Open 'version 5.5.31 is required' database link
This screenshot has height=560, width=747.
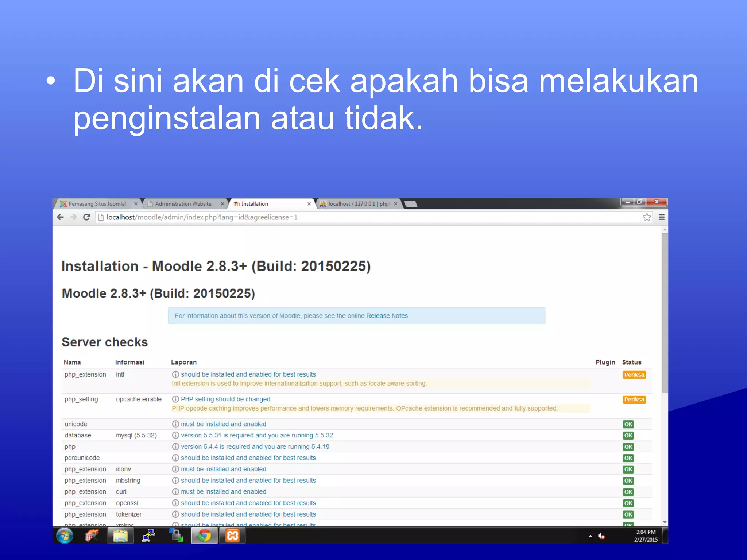click(257, 435)
